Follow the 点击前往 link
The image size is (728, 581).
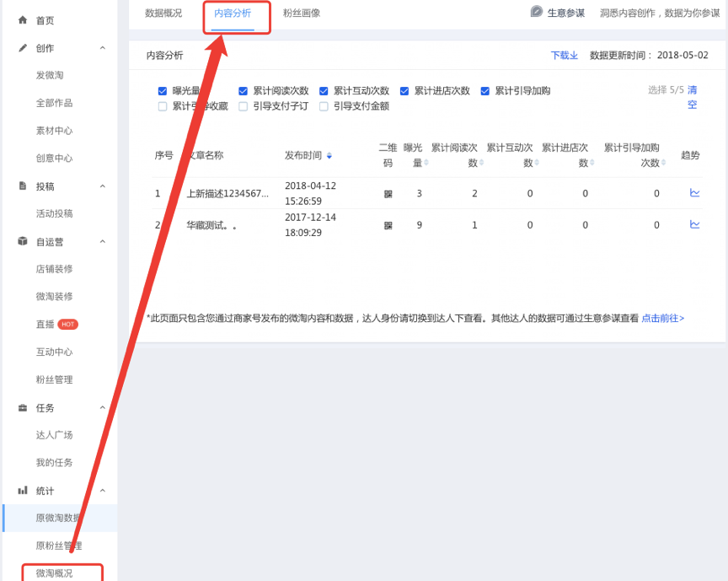point(662,319)
